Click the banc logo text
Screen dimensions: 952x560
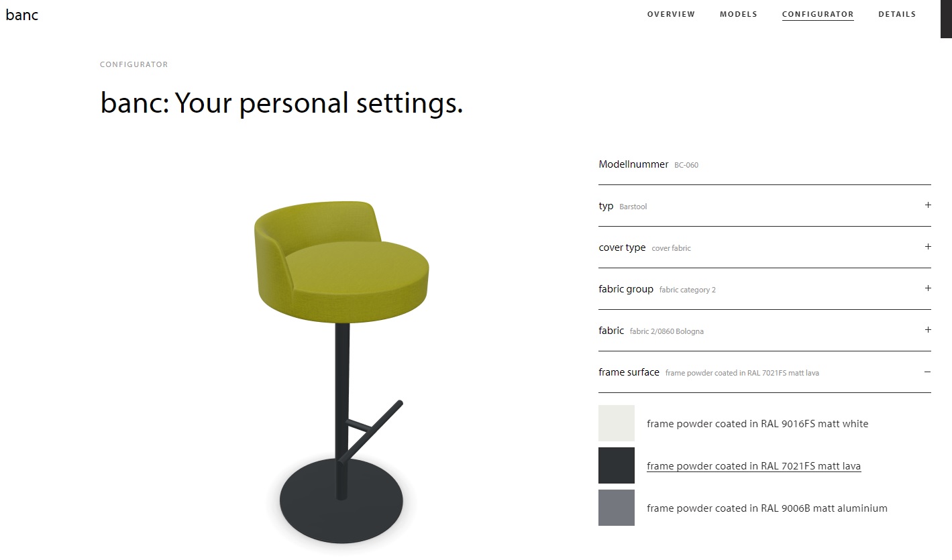pos(22,15)
